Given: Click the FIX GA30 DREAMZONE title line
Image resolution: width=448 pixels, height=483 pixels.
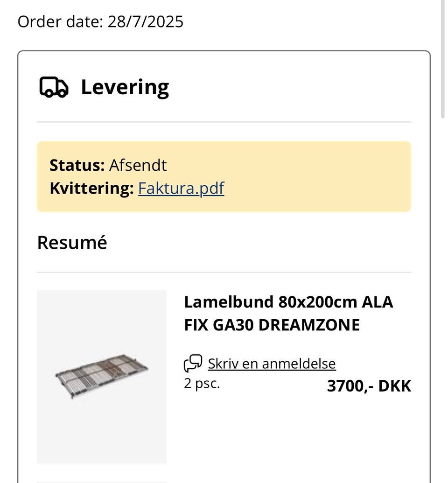Looking at the screenshot, I should 272,325.
